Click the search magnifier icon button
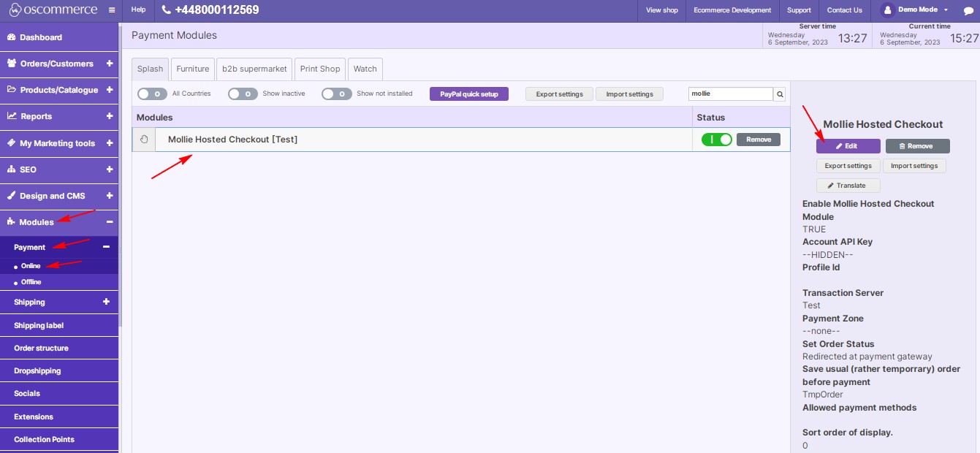 780,94
